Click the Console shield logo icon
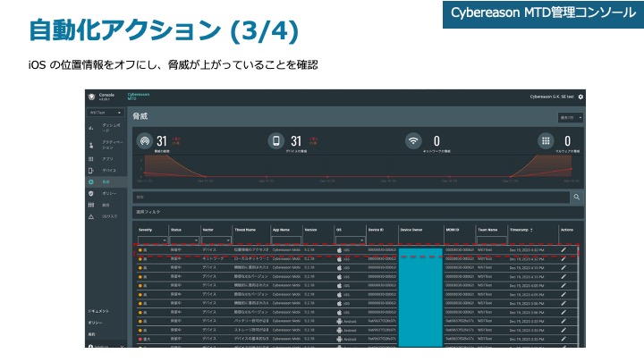 click(x=91, y=97)
